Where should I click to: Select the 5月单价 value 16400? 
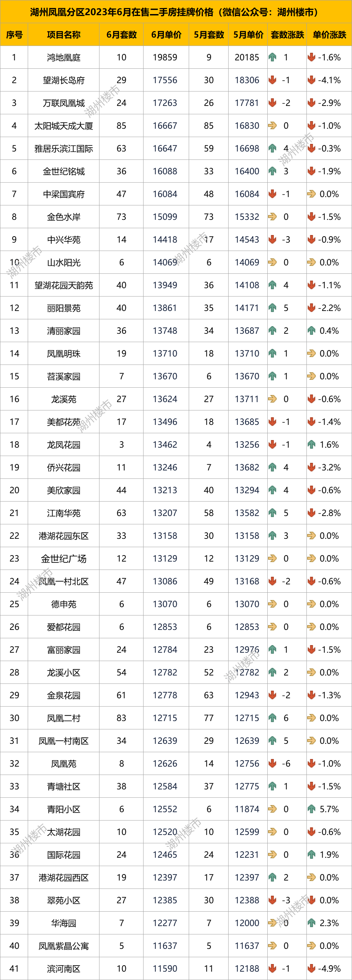pyautogui.click(x=247, y=171)
